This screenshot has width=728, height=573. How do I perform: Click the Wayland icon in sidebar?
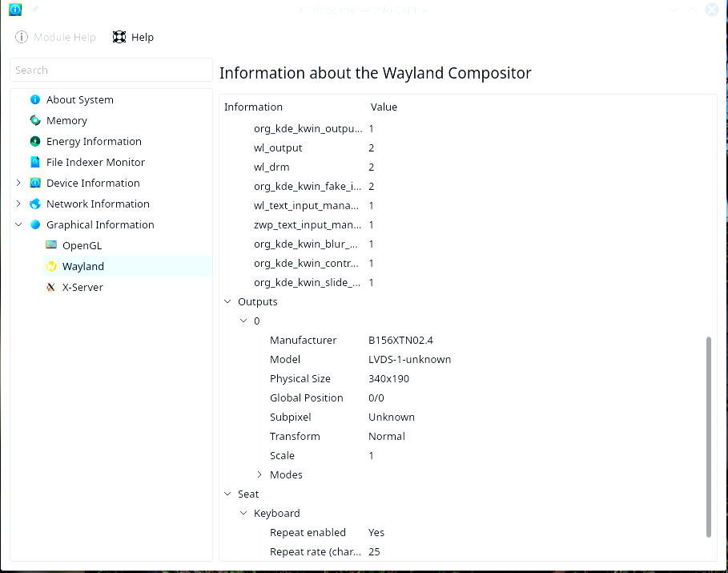click(x=51, y=267)
